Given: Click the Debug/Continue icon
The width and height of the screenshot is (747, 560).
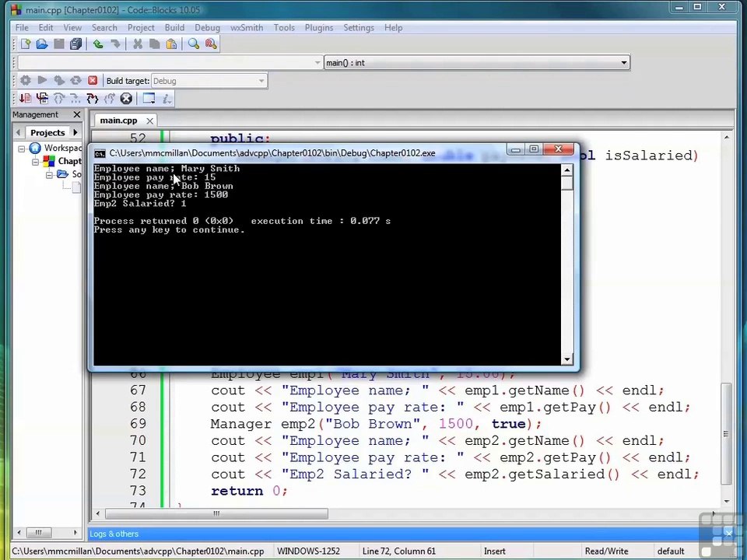Looking at the screenshot, I should coord(25,99).
